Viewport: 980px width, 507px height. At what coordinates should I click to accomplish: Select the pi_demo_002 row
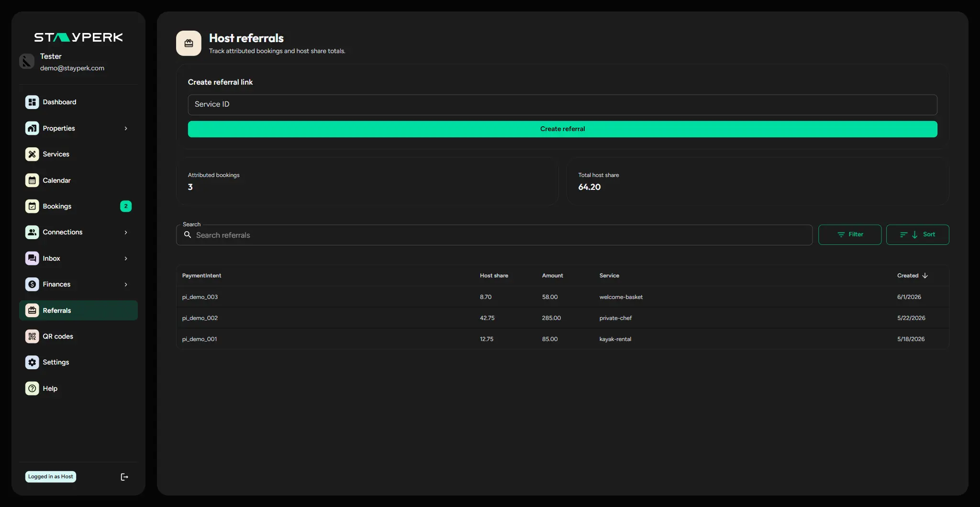coord(562,318)
